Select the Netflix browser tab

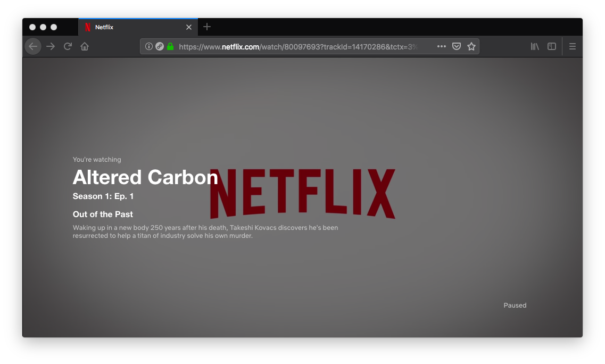[138, 27]
